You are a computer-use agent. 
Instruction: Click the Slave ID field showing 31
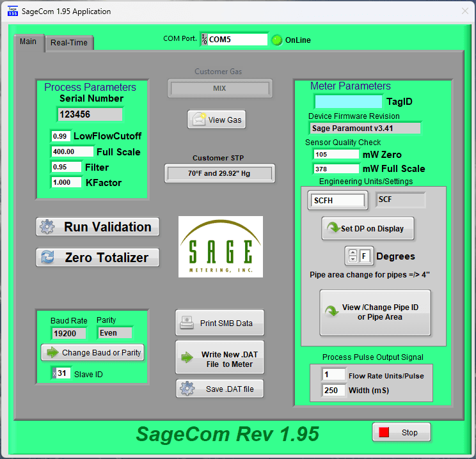[x=64, y=373]
